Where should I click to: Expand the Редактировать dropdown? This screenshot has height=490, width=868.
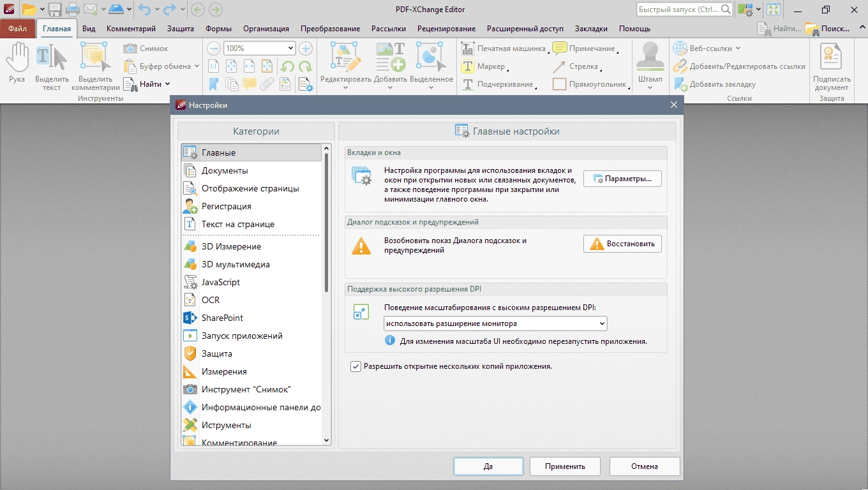[x=345, y=88]
